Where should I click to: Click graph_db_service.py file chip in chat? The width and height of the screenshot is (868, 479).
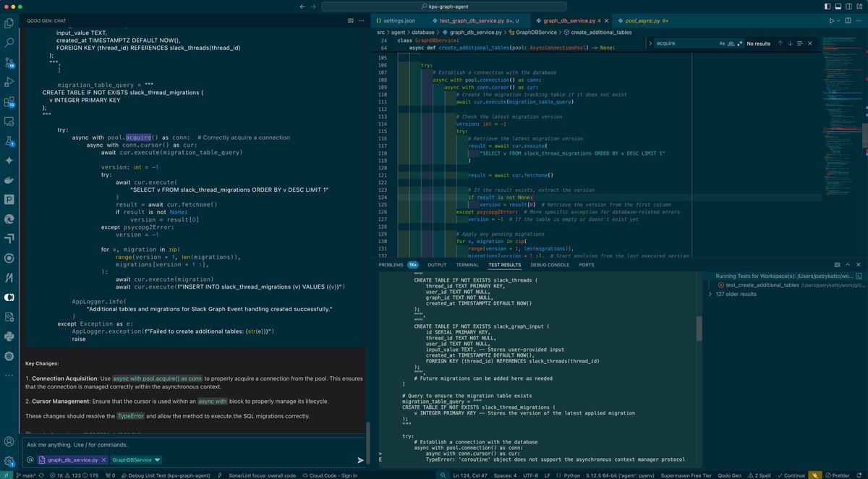72,459
